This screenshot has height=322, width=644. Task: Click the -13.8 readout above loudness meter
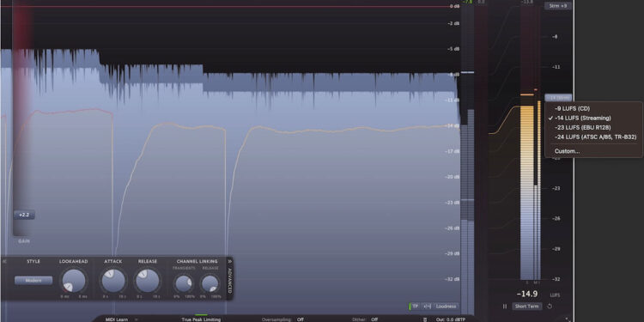[x=527, y=2]
